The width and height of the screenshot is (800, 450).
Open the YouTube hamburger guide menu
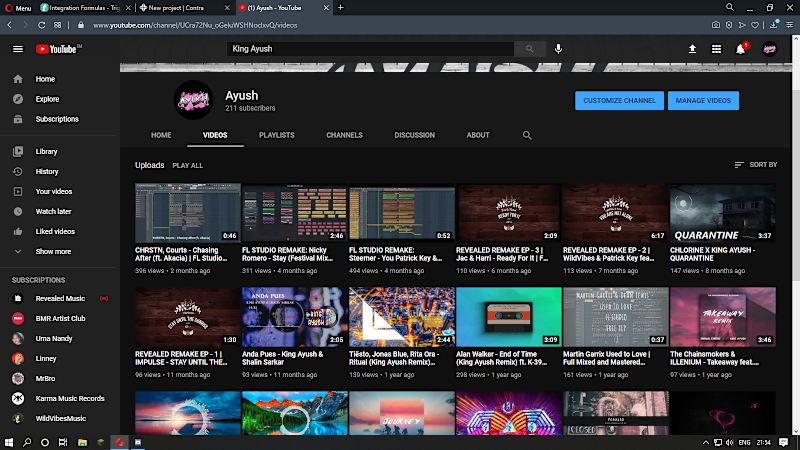18,49
